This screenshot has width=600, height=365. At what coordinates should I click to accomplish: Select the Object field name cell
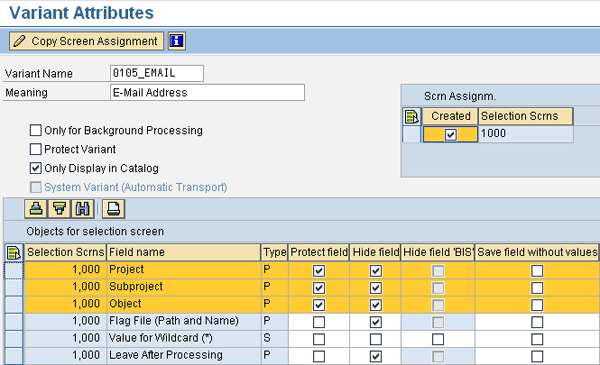pyautogui.click(x=183, y=304)
